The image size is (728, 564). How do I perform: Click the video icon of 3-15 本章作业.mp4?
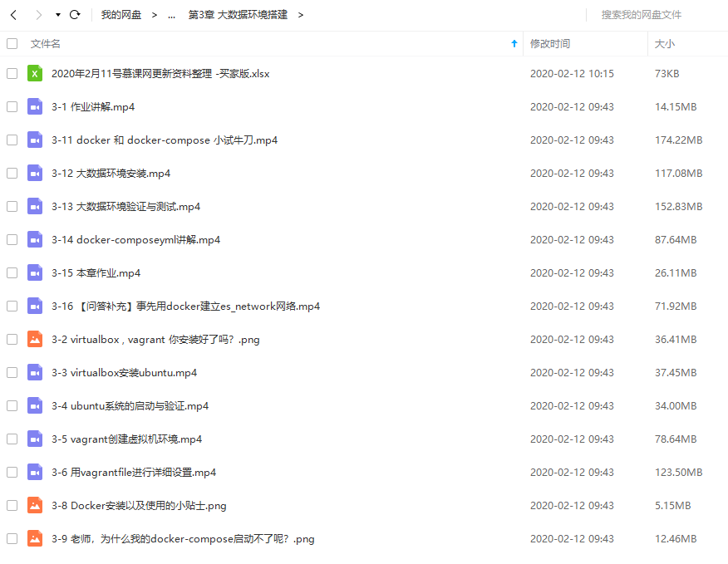point(35,273)
